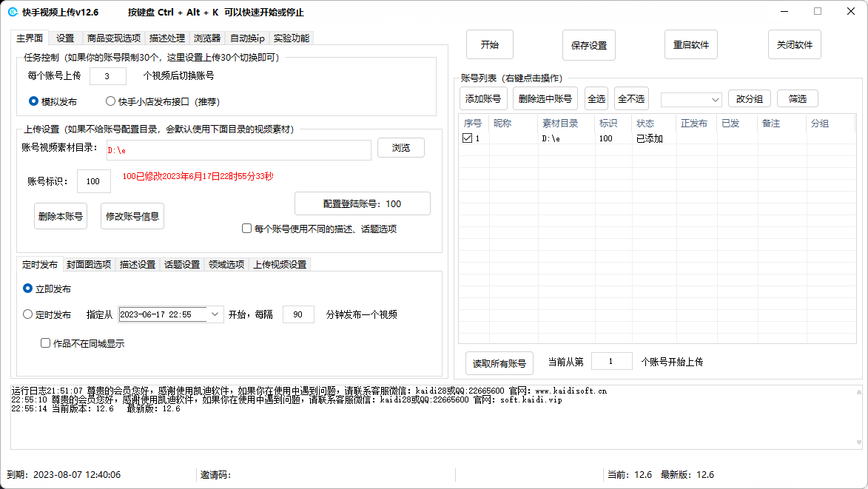This screenshot has height=489, width=868.
Task: Click the 到期: 2023-08-07 12:40:06 status text
Action: tap(64, 475)
